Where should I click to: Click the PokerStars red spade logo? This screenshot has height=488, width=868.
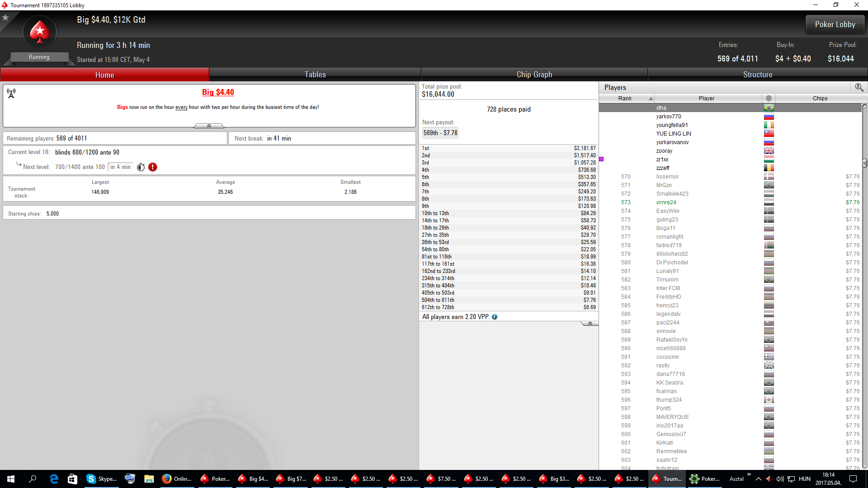(x=40, y=32)
